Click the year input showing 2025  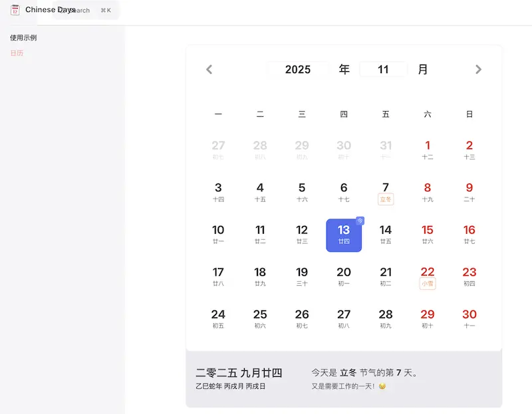click(x=299, y=69)
